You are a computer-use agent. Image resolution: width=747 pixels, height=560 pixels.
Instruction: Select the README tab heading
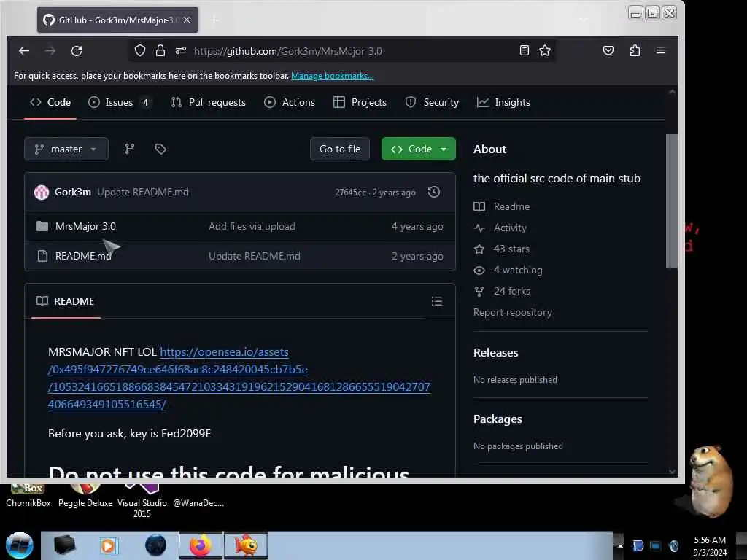(x=65, y=301)
